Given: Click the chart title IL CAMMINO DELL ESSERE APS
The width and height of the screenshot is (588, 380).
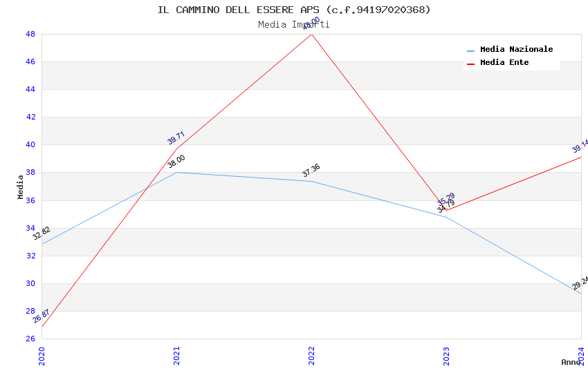Looking at the screenshot, I should pyautogui.click(x=294, y=10).
